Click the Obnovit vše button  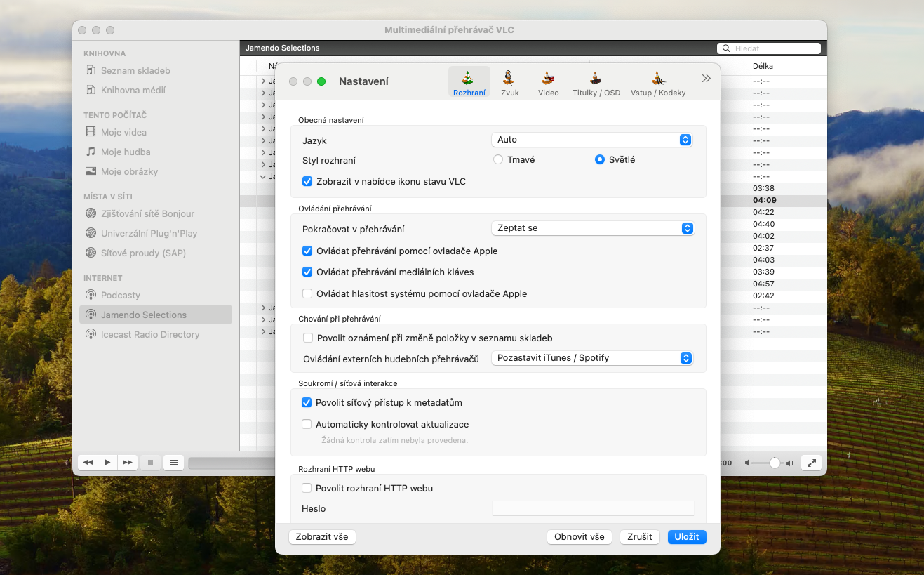click(x=579, y=536)
